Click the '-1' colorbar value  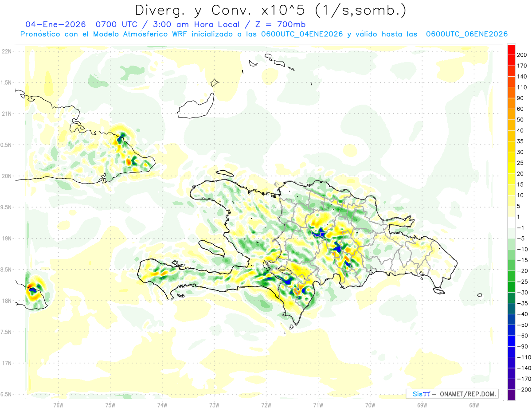520,228
